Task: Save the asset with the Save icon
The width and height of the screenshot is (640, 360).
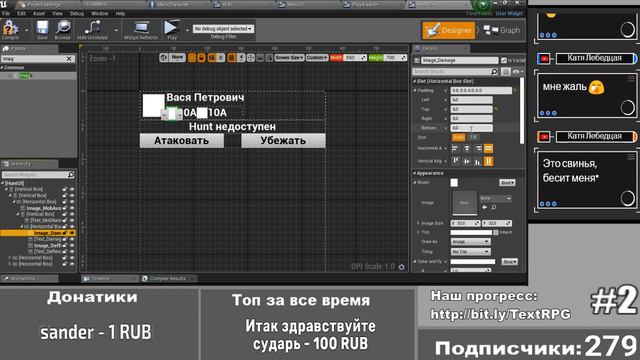Action: coord(42,29)
